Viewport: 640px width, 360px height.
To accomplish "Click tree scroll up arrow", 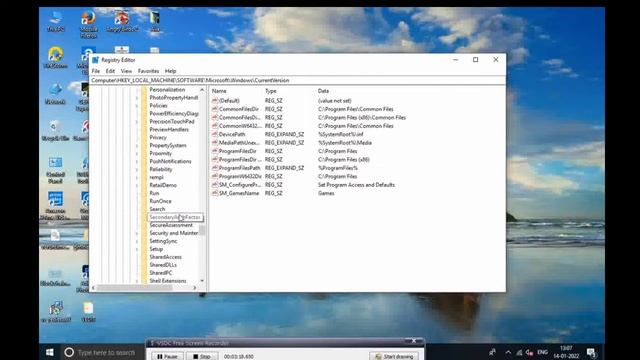I will click(x=202, y=90).
